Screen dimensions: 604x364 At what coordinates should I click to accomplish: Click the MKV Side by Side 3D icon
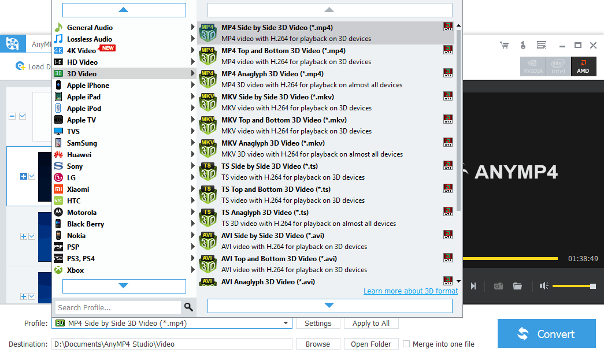pos(208,102)
